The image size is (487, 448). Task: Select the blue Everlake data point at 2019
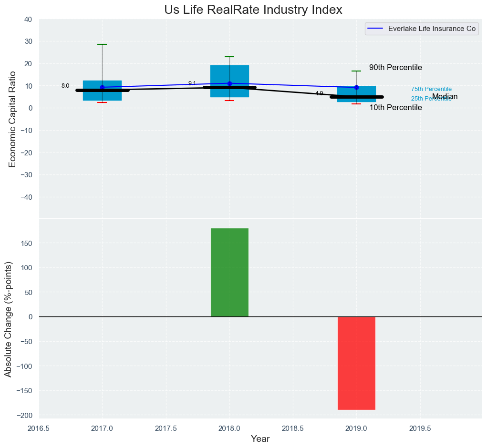click(356, 87)
